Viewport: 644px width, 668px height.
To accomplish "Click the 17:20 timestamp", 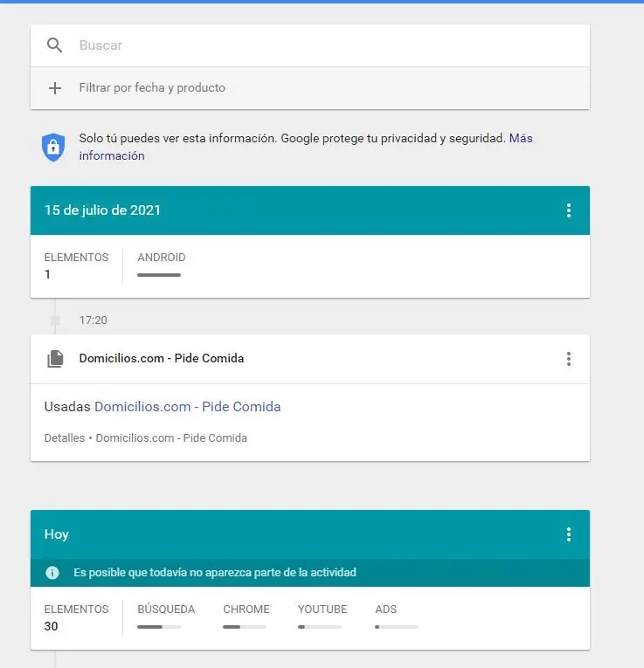I will (93, 320).
